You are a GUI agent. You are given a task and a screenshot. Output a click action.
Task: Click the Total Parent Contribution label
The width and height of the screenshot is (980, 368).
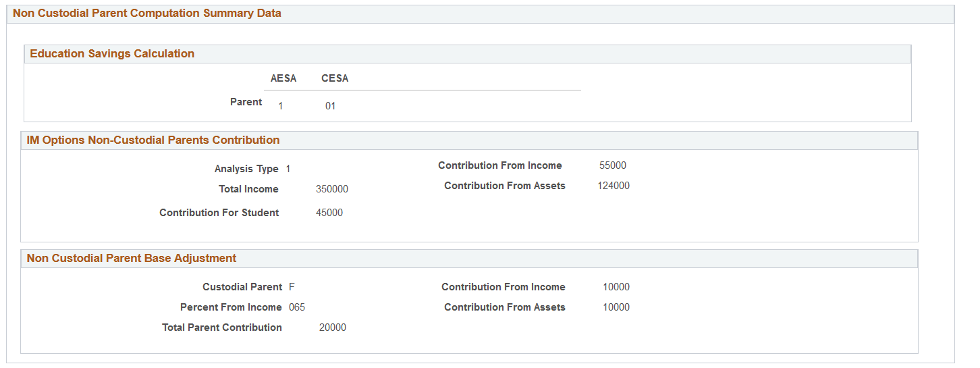click(222, 327)
